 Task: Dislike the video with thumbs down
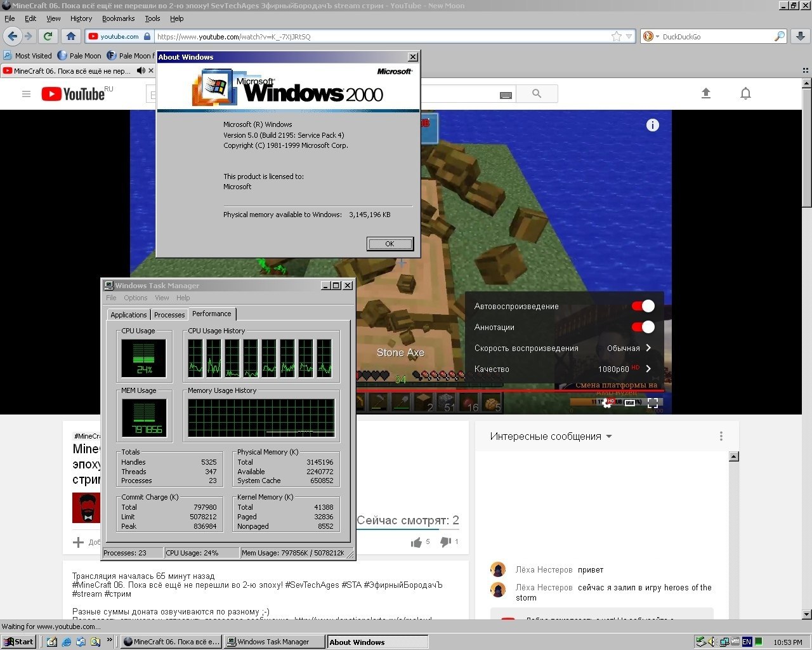(445, 542)
